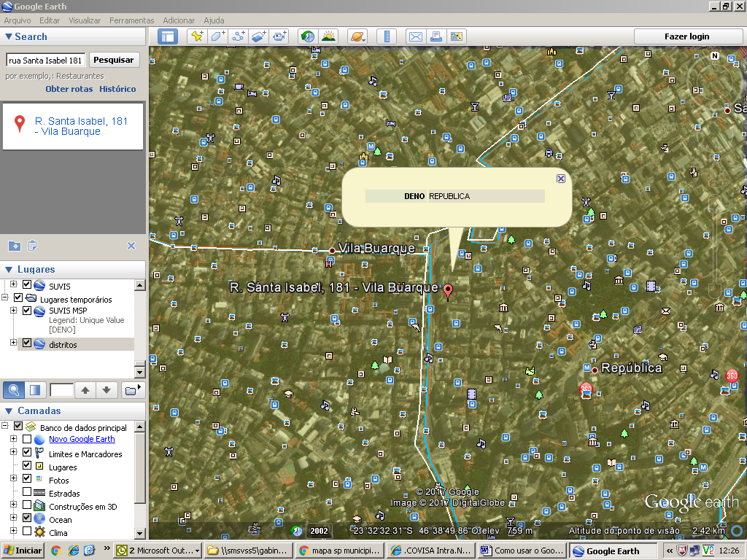Click the panel view toggle beside magnifier

coord(35,390)
